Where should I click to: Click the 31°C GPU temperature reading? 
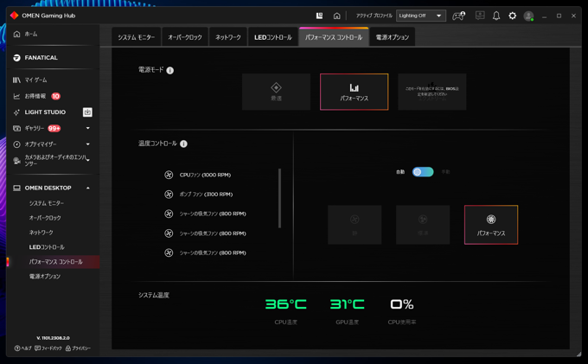click(x=348, y=304)
